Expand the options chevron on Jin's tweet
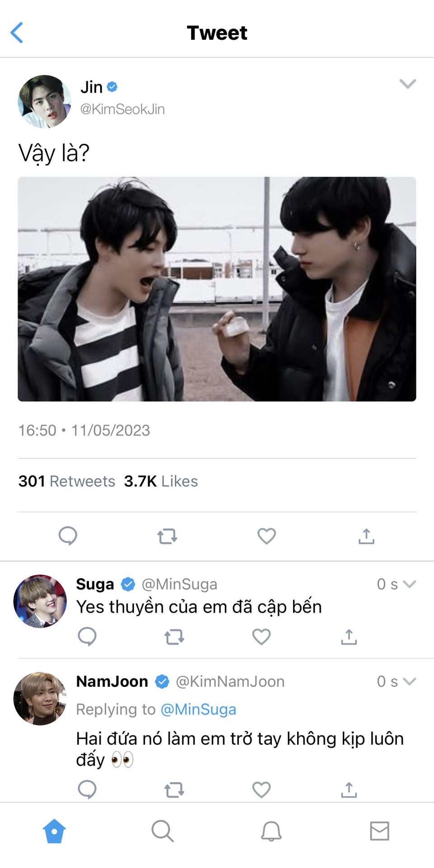 click(407, 84)
